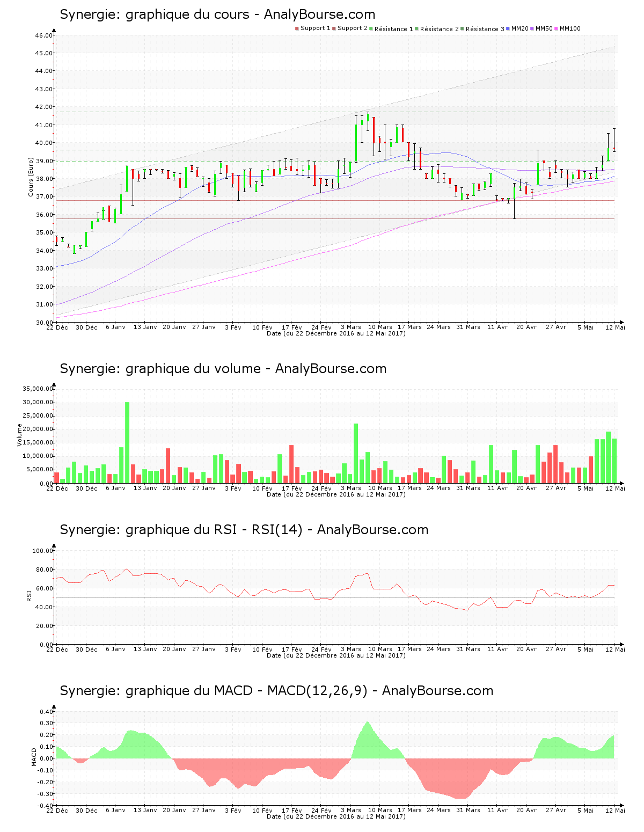Click the 'graphique du cours' chart title

point(217,14)
